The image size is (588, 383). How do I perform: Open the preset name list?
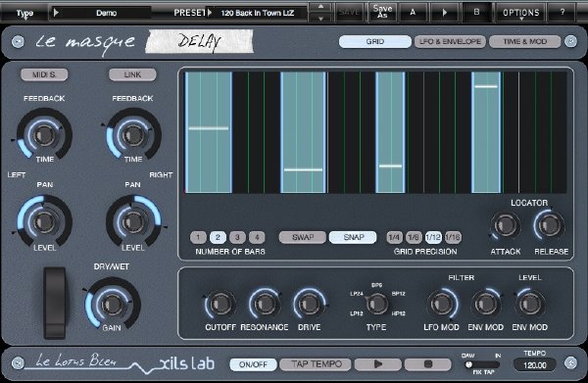257,13
